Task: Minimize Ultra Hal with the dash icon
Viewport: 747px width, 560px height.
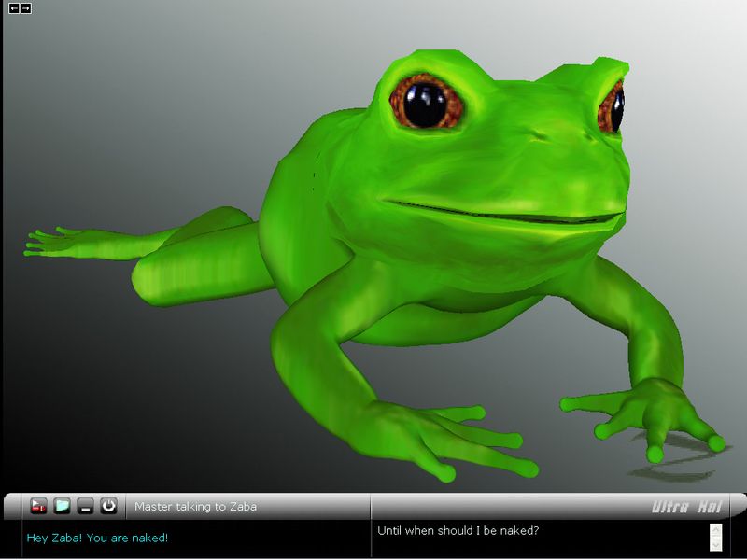Action: (x=85, y=506)
